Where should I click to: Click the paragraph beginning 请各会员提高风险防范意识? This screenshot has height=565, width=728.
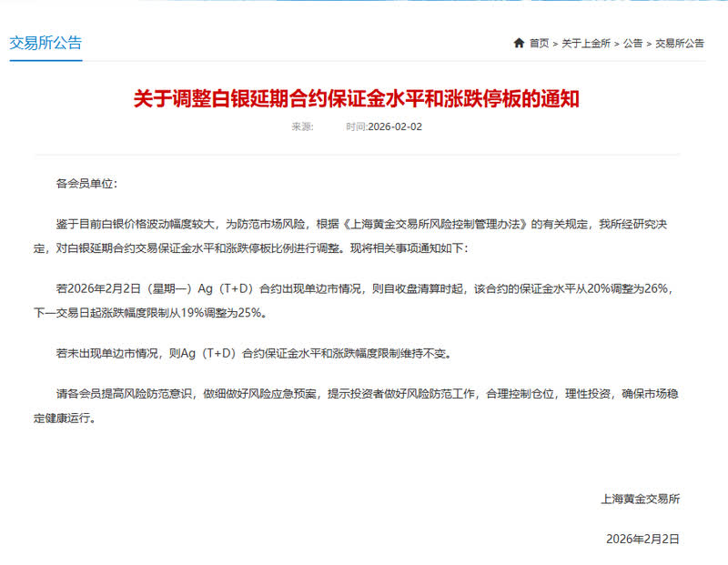(x=356, y=406)
